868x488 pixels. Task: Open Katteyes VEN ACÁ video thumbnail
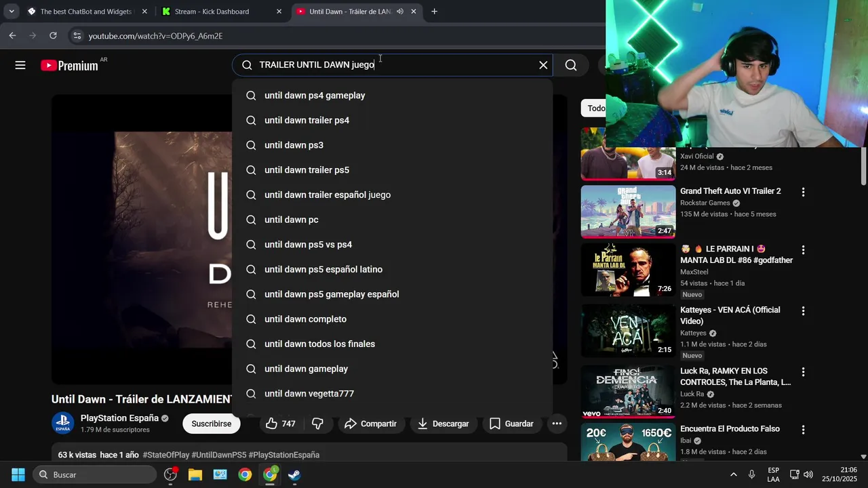pos(628,331)
